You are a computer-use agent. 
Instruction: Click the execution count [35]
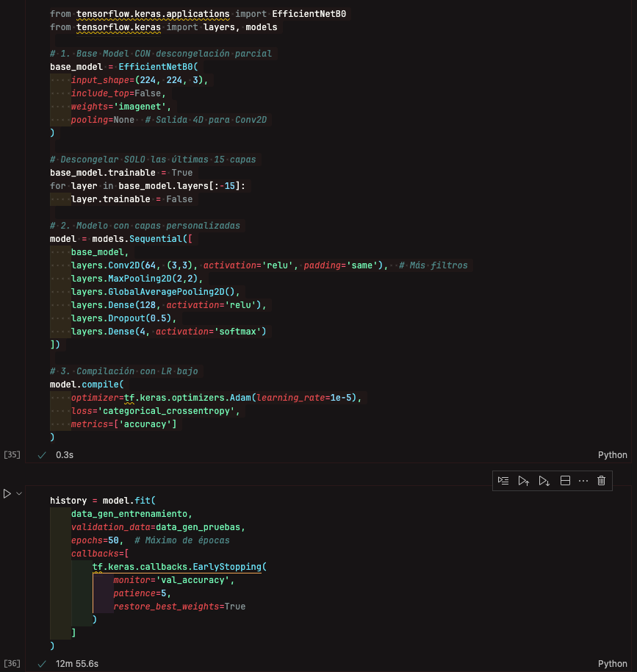pos(12,454)
